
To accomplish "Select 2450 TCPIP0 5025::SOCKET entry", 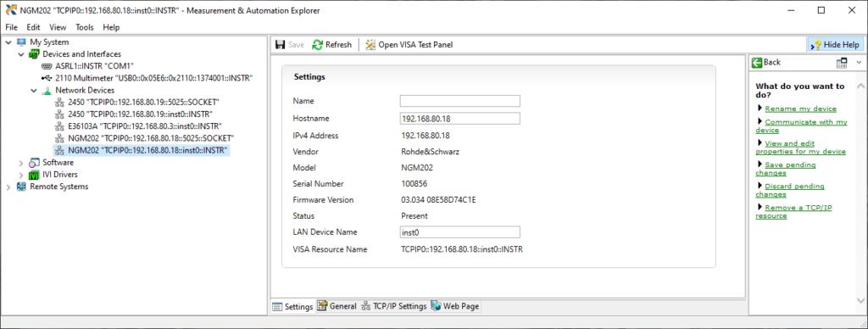I will click(x=143, y=103).
